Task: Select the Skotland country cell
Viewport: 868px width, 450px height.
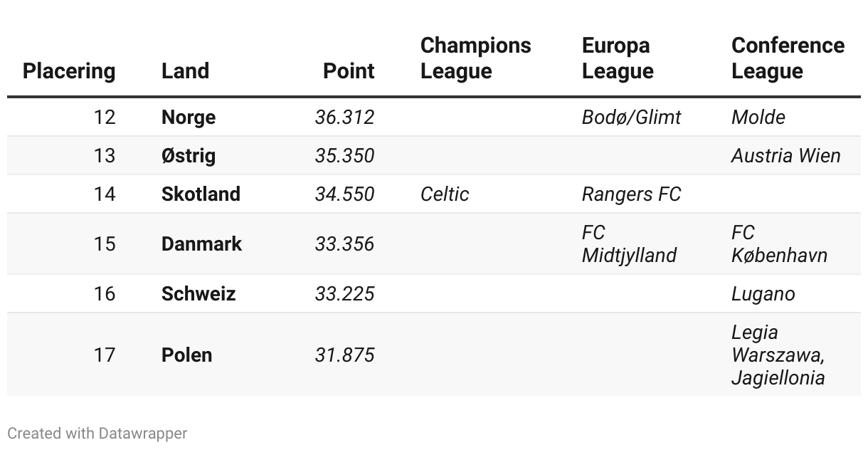Action: [201, 194]
